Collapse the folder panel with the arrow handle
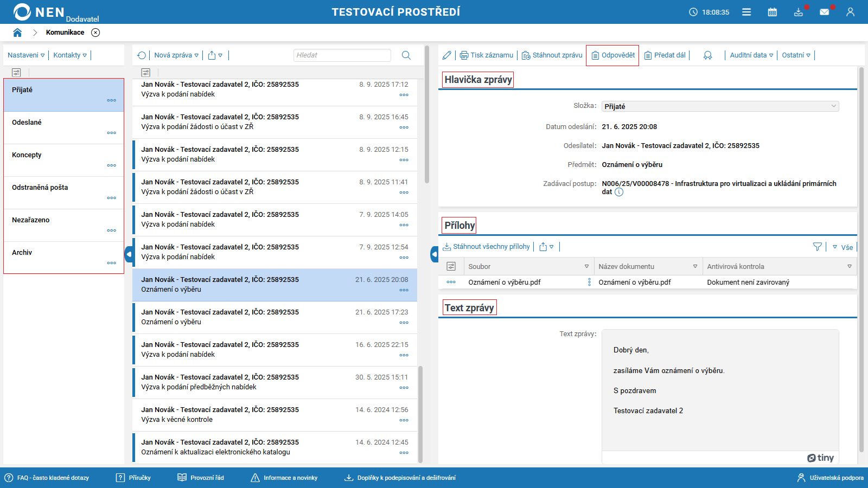 pyautogui.click(x=129, y=254)
